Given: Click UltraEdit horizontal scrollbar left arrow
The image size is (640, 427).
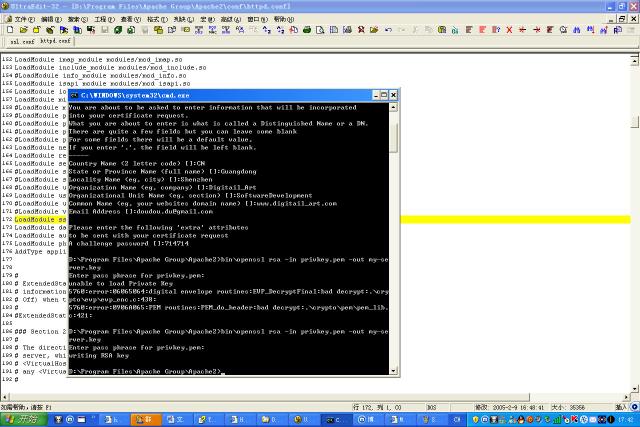Looking at the screenshot, I should pos(4,397).
